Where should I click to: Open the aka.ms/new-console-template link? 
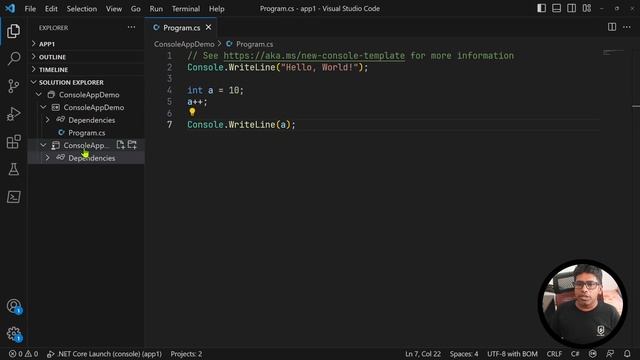(314, 56)
